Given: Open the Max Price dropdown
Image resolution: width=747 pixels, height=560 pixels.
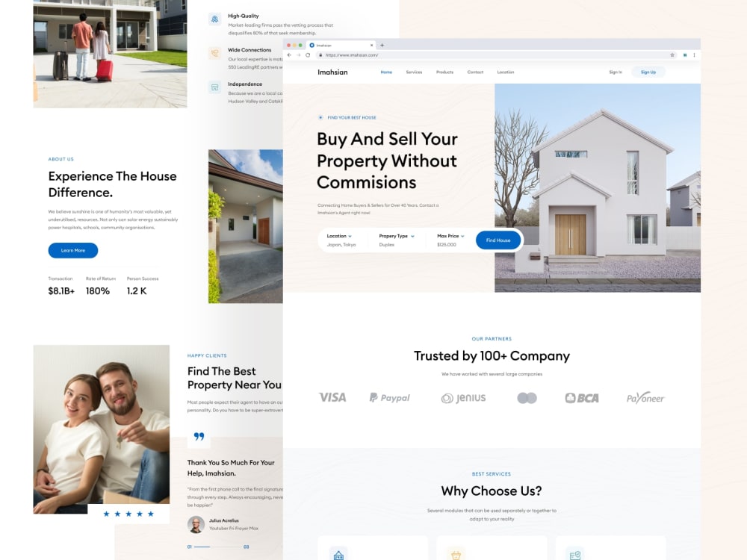Looking at the screenshot, I should [450, 236].
